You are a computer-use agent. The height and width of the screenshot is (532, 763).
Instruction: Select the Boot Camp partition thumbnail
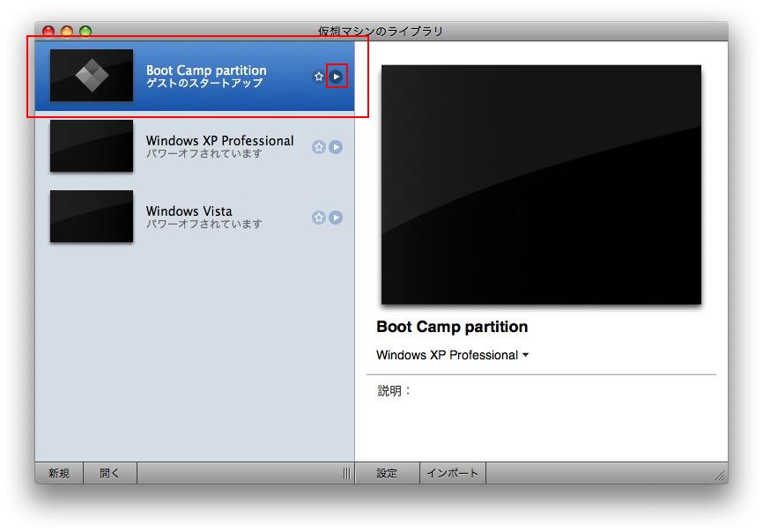coord(92,76)
